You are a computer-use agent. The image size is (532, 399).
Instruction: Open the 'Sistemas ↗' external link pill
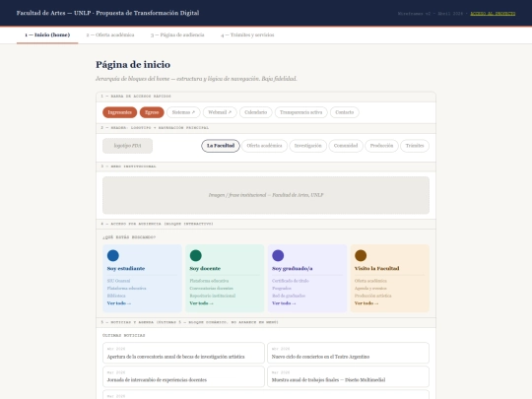pos(183,112)
